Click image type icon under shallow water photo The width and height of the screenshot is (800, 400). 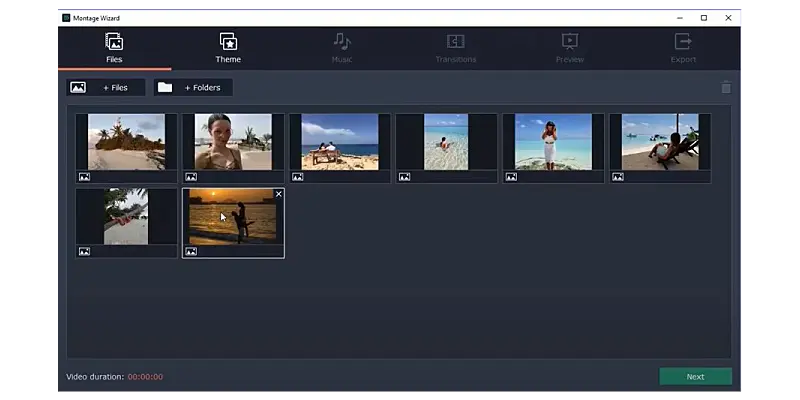pos(404,177)
